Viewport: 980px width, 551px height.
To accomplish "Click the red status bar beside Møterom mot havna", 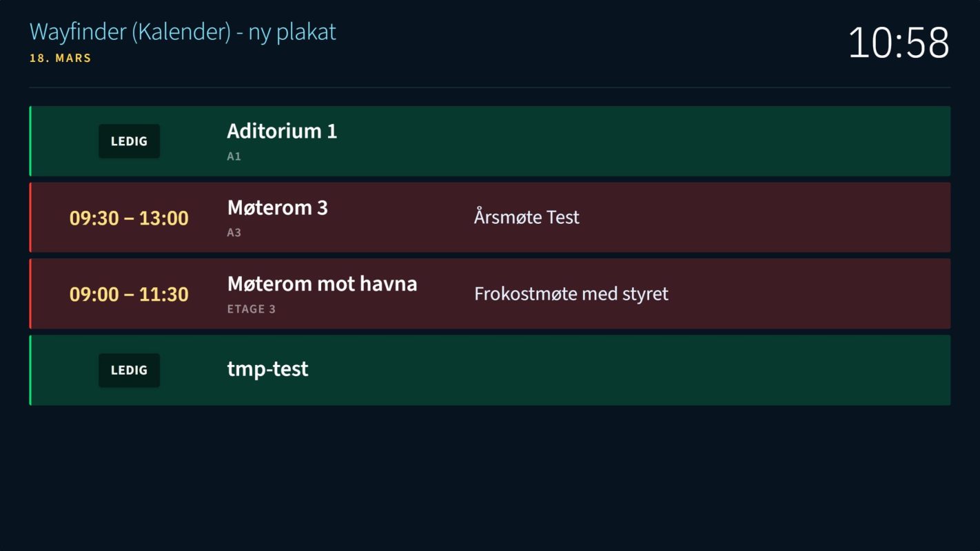I will (x=30, y=294).
